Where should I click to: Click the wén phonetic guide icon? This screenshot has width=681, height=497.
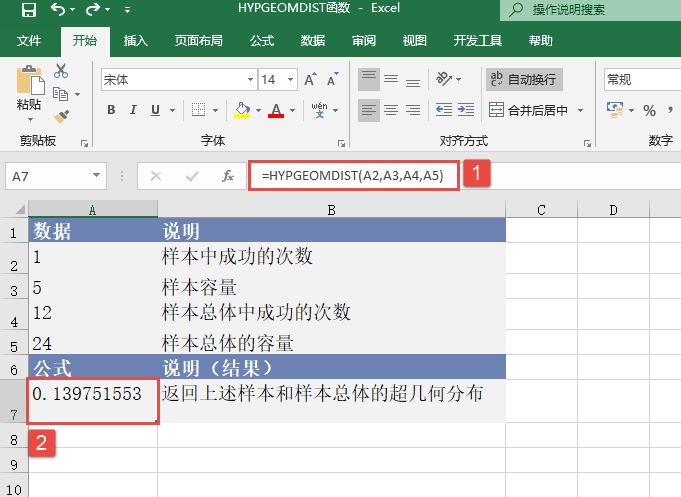320,110
